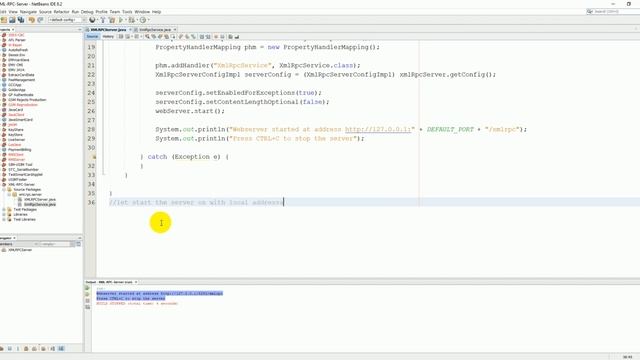The height and width of the screenshot is (360, 640).
Task: Close the Output run tab
Action: click(x=136, y=282)
